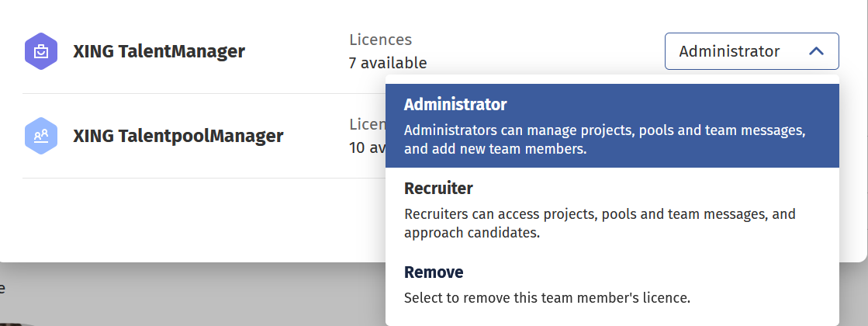Click the XING TalentpoolManager blue hexagon icon
868x326 pixels.
tap(41, 137)
